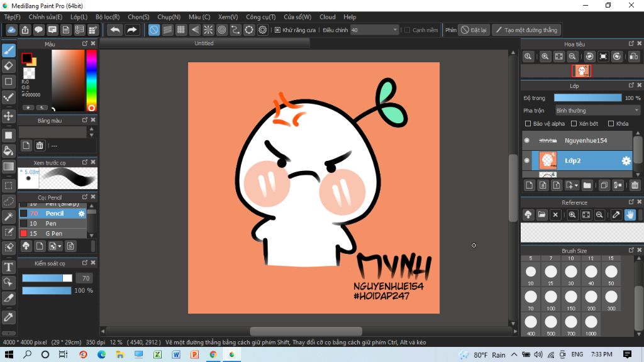Click the Undo arrow
This screenshot has width=644, height=362.
pos(115,30)
